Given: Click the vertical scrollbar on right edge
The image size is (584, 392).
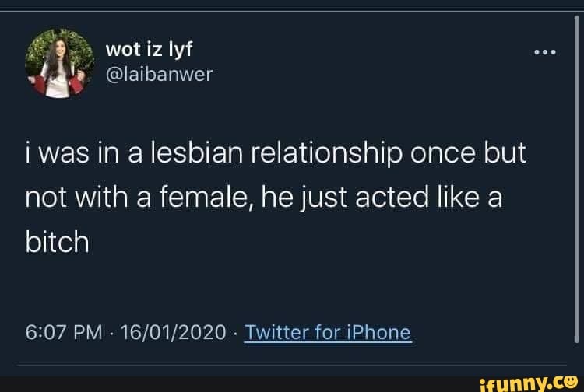Looking at the screenshot, I should pos(575,179).
